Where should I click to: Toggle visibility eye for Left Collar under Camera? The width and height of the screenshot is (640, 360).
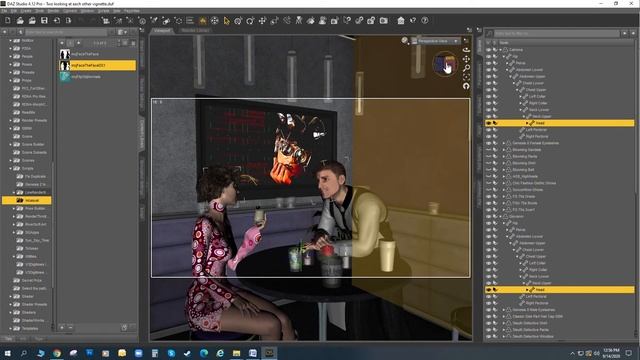(489, 96)
